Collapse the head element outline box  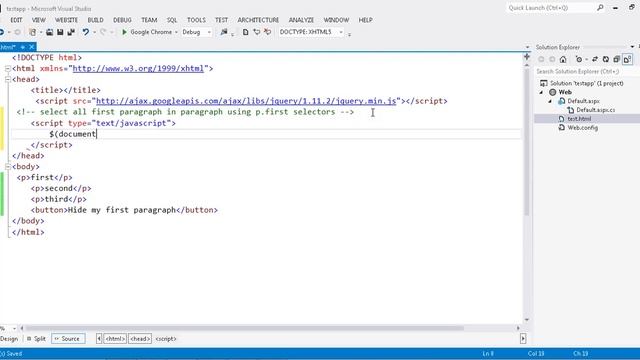[x=8, y=80]
